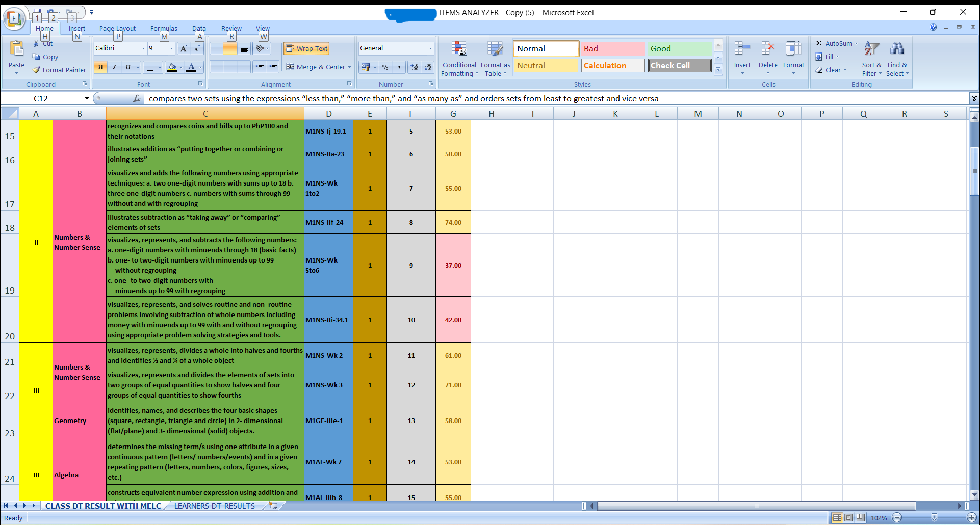This screenshot has height=525, width=980.
Task: Open the Home ribbon tab
Action: tap(44, 29)
